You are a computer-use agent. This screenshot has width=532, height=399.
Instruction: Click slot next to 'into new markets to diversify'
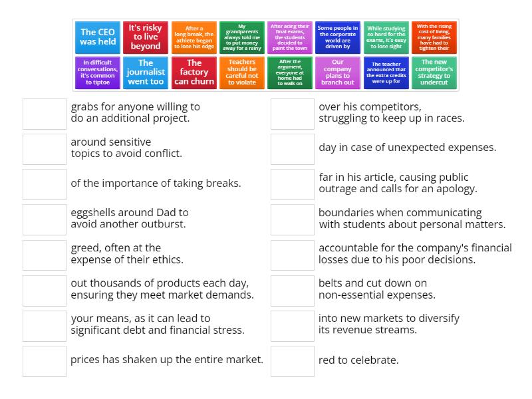click(293, 326)
